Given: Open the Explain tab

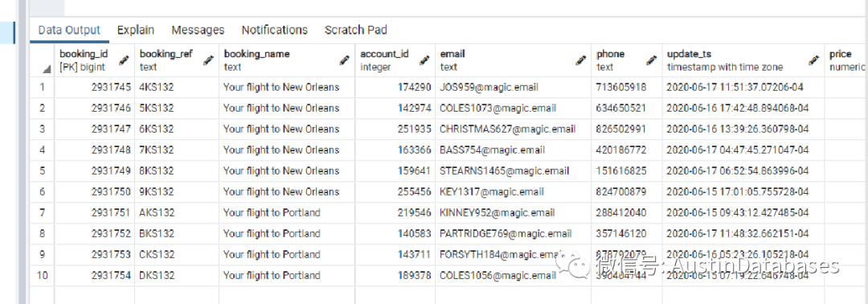Looking at the screenshot, I should click(x=136, y=30).
